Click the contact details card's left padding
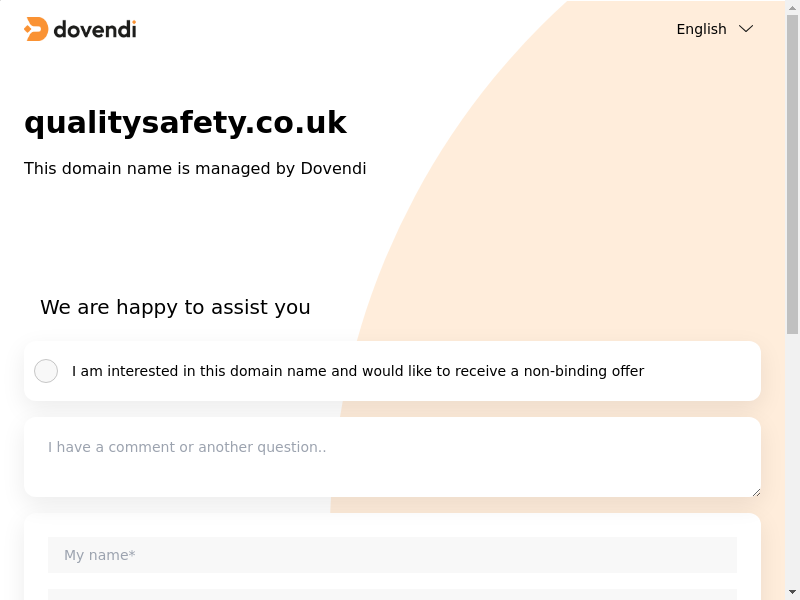 (x=35, y=560)
